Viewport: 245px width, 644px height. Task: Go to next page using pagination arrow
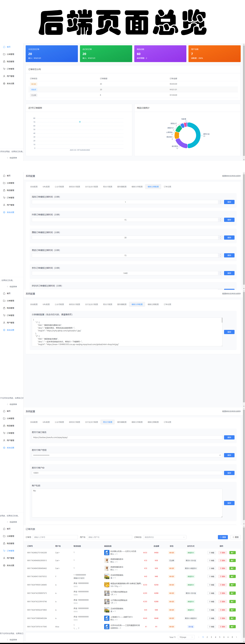[x=236, y=637]
